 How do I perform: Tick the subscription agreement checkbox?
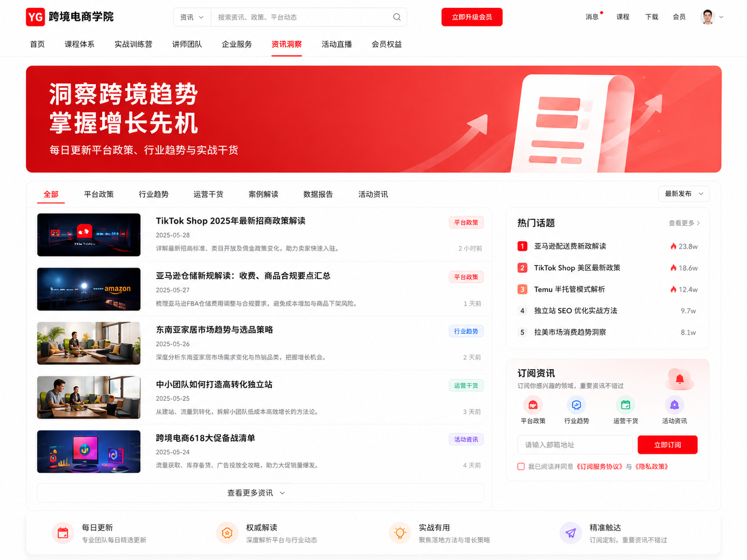click(x=521, y=467)
